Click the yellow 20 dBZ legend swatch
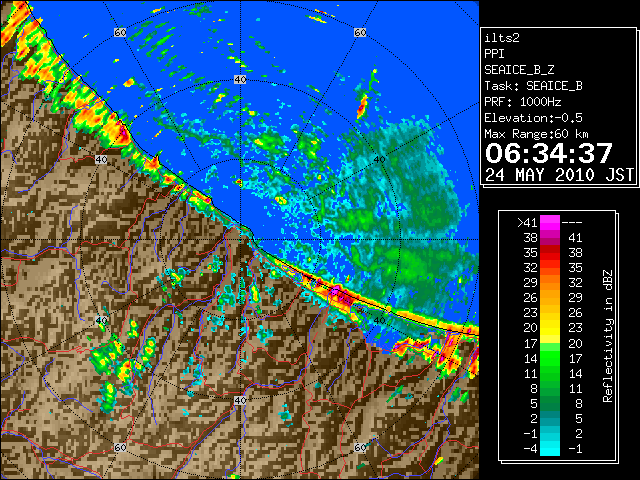This screenshot has height=480, width=640. pos(550,328)
